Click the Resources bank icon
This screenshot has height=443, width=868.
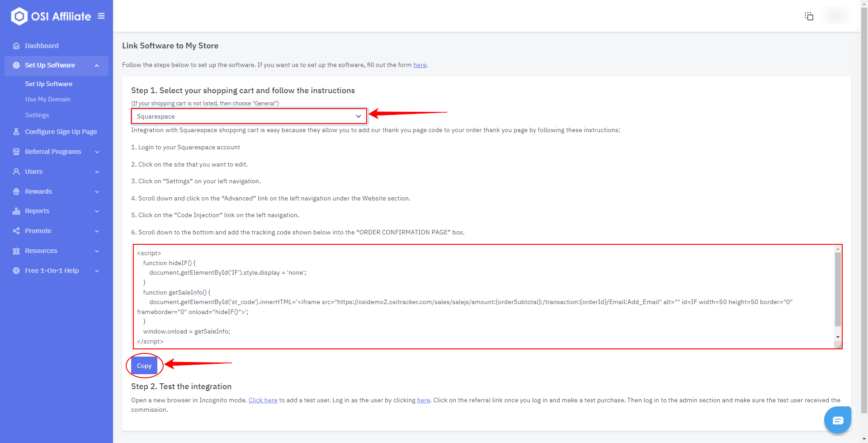[16, 251]
